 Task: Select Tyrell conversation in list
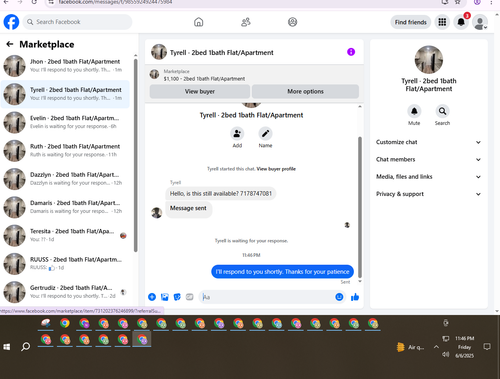65,94
